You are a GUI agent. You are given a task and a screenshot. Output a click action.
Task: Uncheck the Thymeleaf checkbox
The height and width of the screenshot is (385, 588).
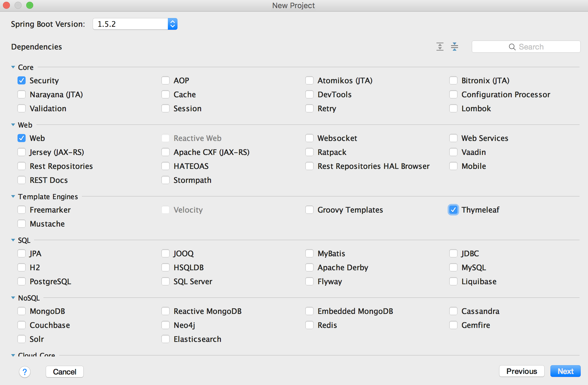coord(453,210)
